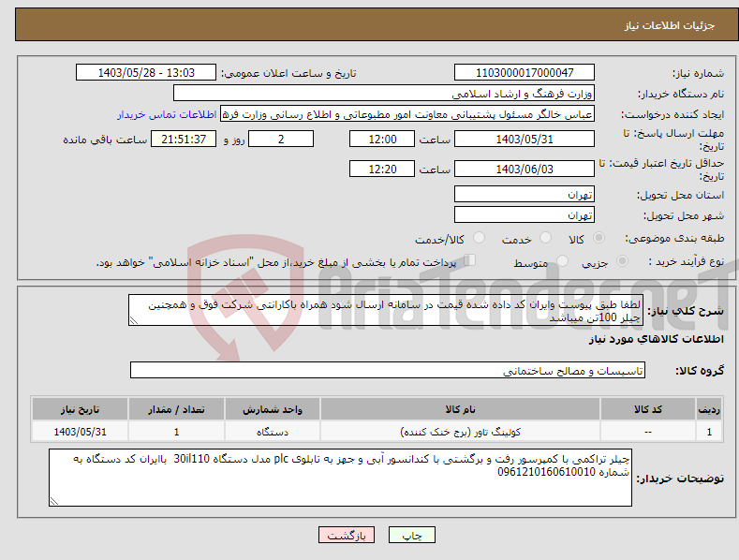Click the بازگشت (back) button

(347, 535)
